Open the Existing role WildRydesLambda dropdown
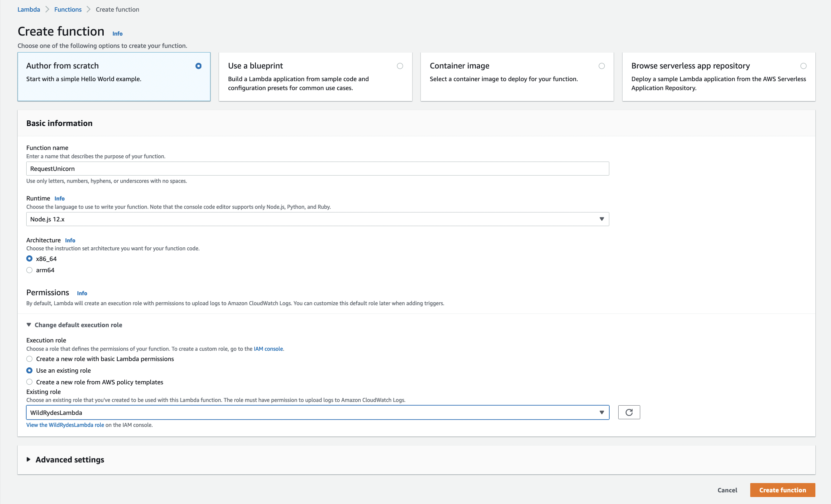The height and width of the screenshot is (504, 831). click(317, 413)
